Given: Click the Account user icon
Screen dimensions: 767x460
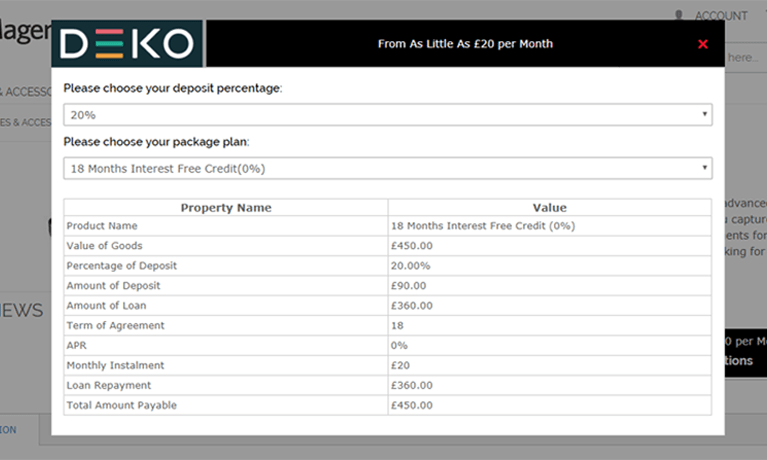Looking at the screenshot, I should pyautogui.click(x=679, y=15).
